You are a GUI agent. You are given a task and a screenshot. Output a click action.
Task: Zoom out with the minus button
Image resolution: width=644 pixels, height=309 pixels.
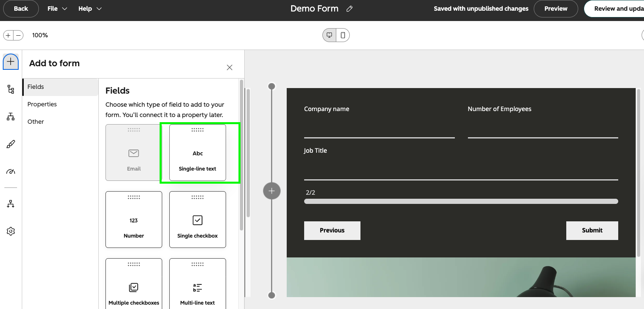[x=18, y=35]
